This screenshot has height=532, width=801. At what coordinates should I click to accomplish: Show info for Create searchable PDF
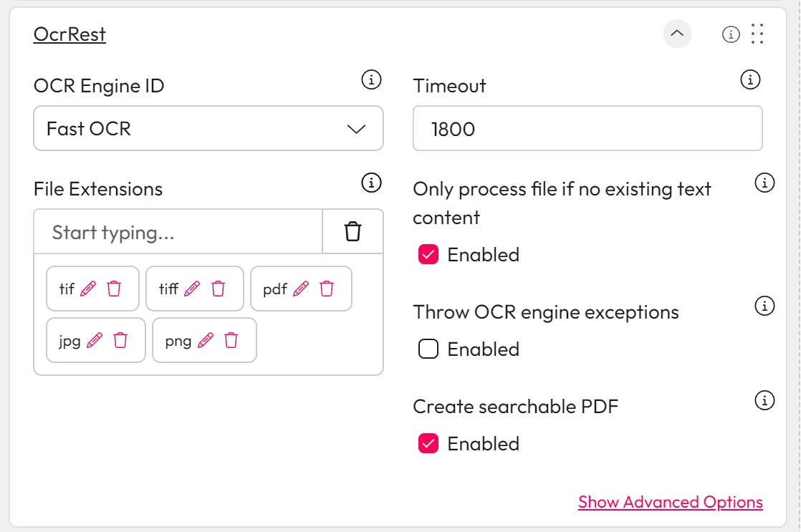pyautogui.click(x=764, y=401)
